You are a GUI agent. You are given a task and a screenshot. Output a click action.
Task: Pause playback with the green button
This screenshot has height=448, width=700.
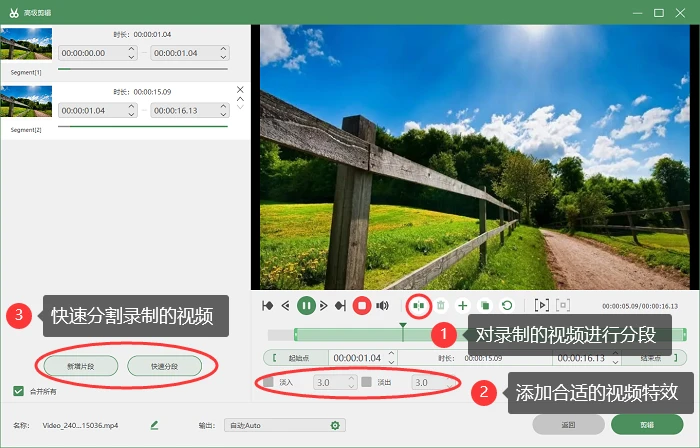(306, 306)
